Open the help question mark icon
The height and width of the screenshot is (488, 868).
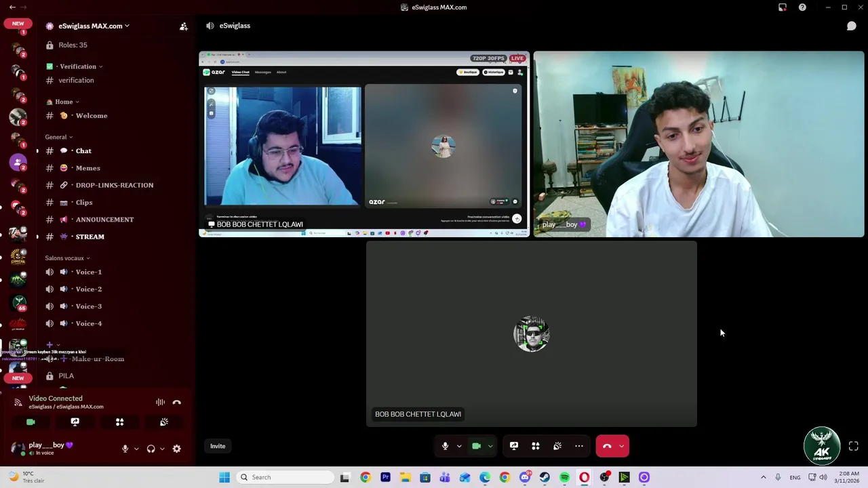tap(802, 7)
